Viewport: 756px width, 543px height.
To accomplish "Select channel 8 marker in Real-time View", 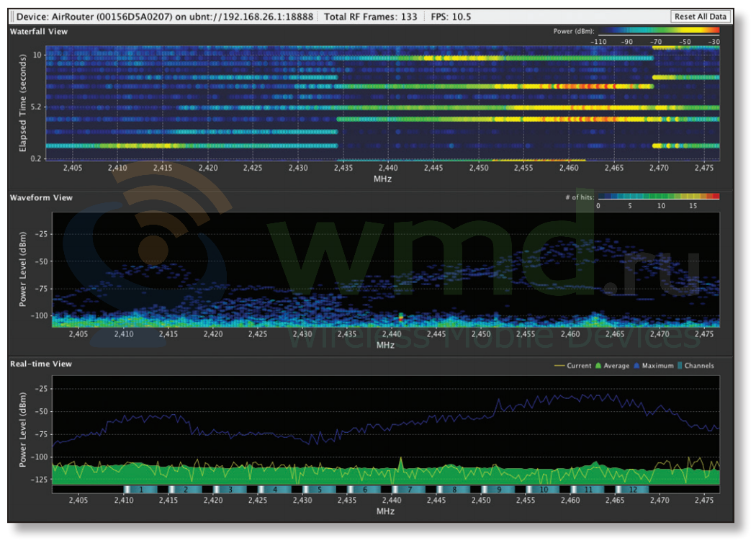I will pos(453,490).
